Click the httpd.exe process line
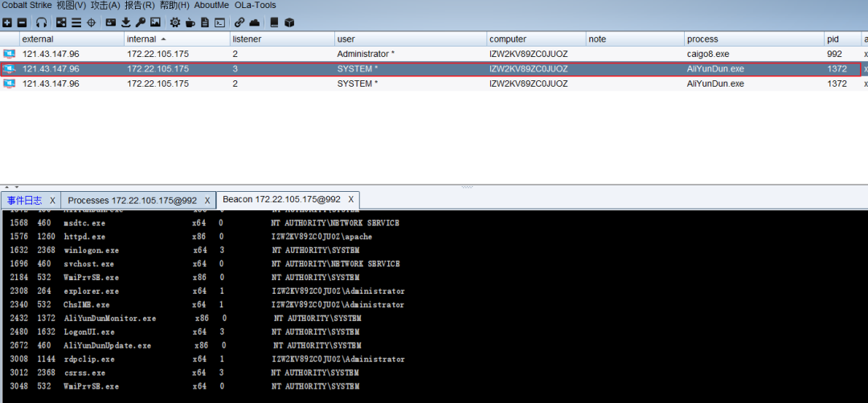This screenshot has height=403, width=868. (191, 237)
